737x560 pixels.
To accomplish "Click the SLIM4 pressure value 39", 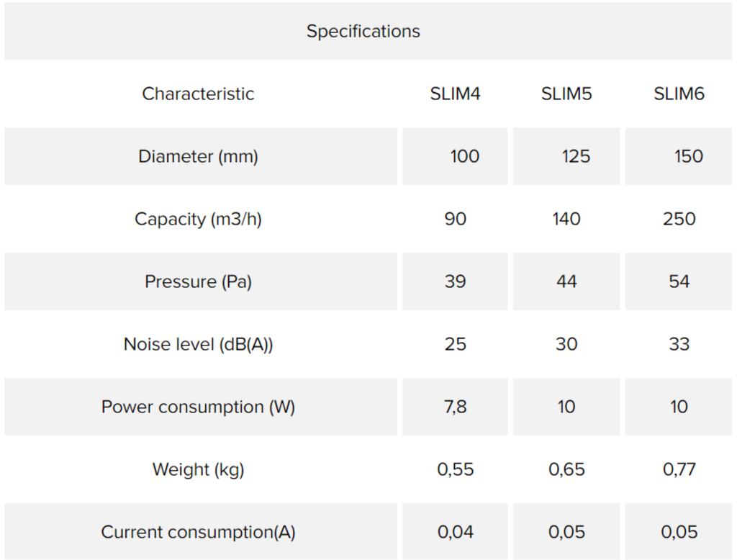I will pos(455,281).
